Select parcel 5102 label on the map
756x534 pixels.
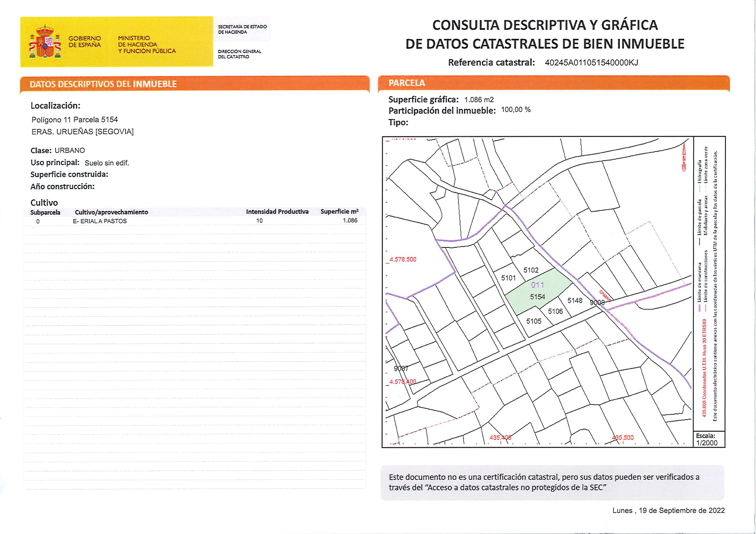point(531,270)
